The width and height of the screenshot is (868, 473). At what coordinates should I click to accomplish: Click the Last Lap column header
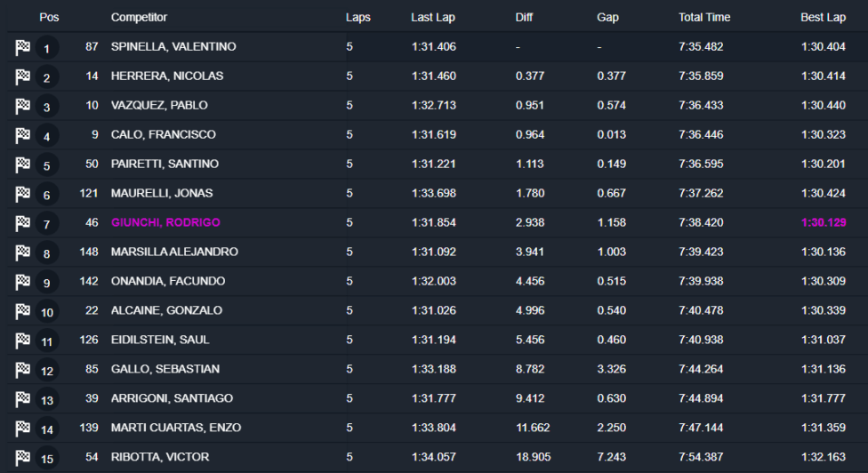(433, 17)
